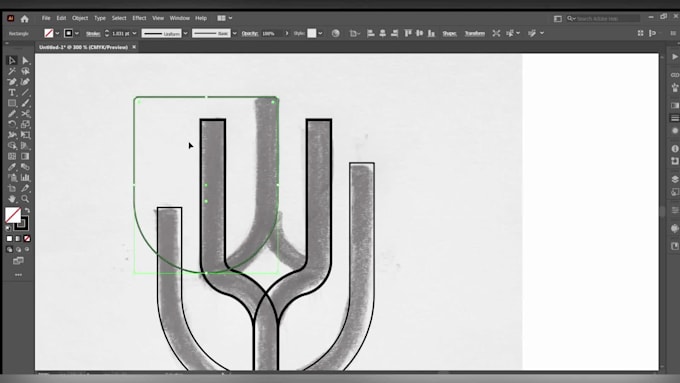680x383 pixels.
Task: Set paint mode to Gradient
Action: (18, 239)
